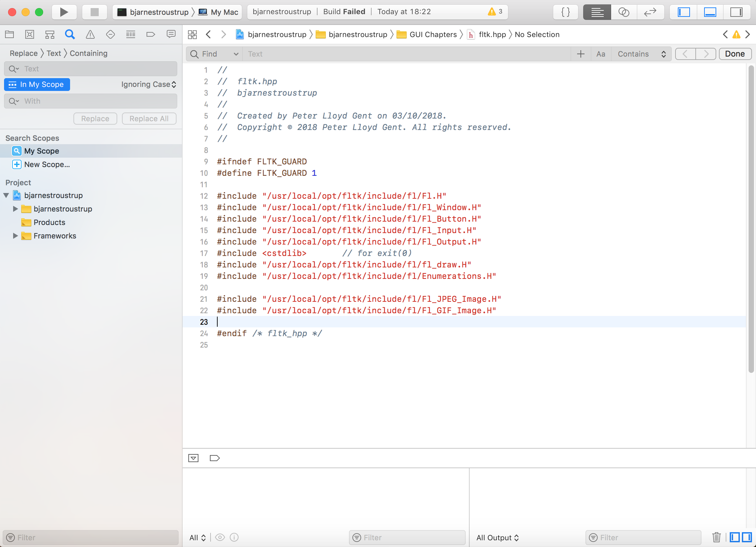This screenshot has height=547, width=756.
Task: Go back to the previous file
Action: [209, 34]
